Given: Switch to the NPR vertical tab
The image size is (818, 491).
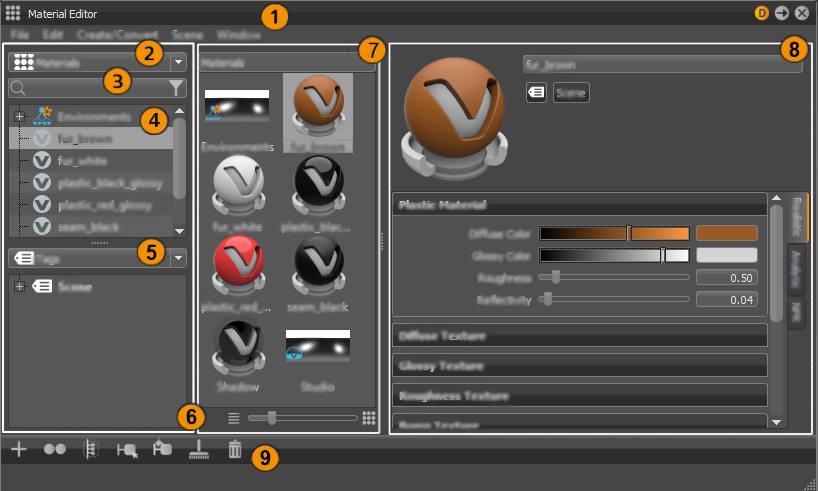Looking at the screenshot, I should pos(796,312).
